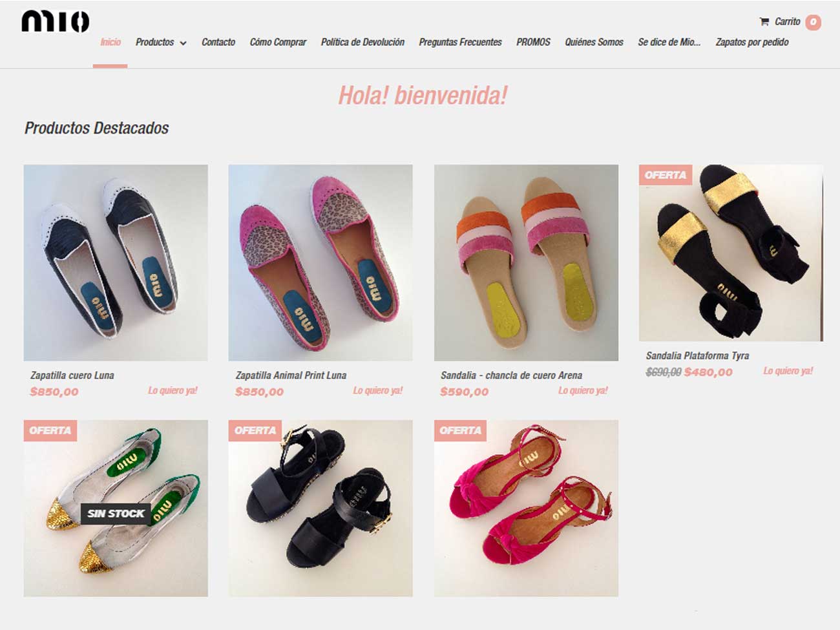
Task: Open the Cómo Comprar page
Action: point(278,42)
